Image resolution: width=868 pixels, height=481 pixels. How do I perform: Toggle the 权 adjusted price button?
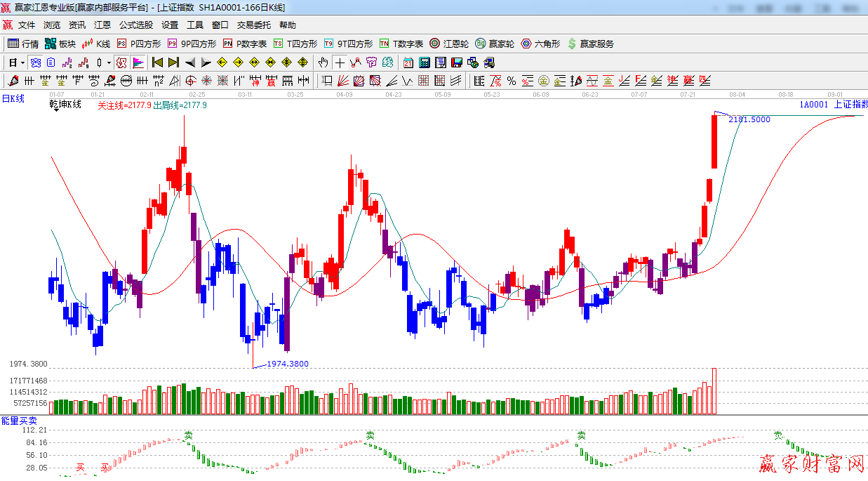(x=121, y=62)
